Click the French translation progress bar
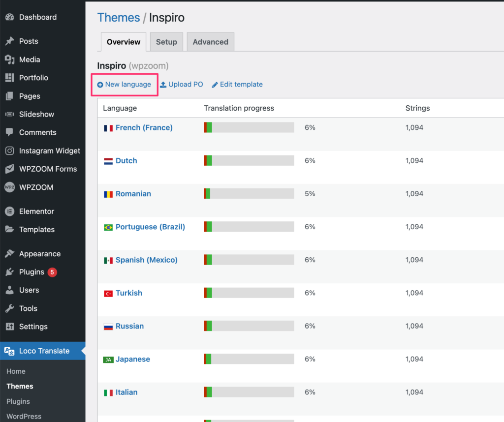This screenshot has width=504, height=422. tap(249, 127)
